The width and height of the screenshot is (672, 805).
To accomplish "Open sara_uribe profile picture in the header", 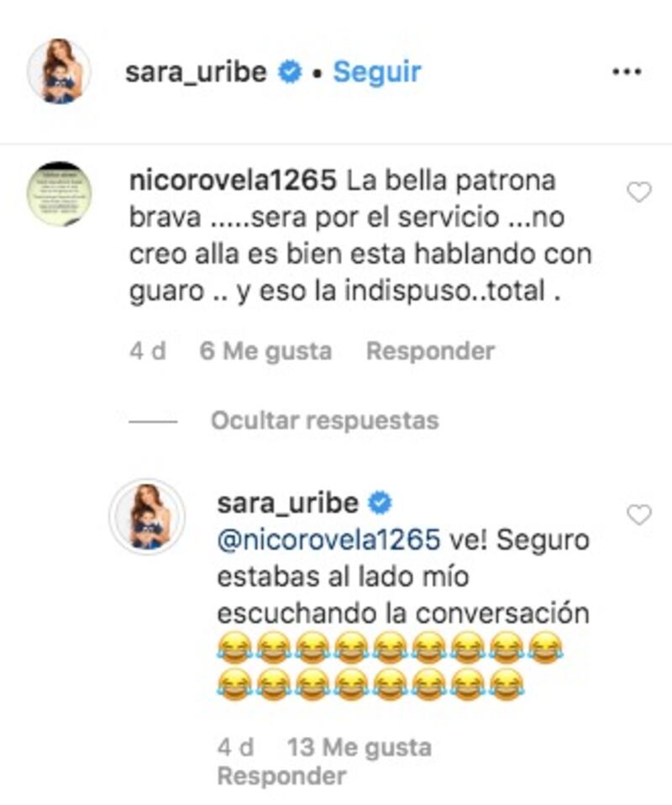I will click(x=59, y=71).
